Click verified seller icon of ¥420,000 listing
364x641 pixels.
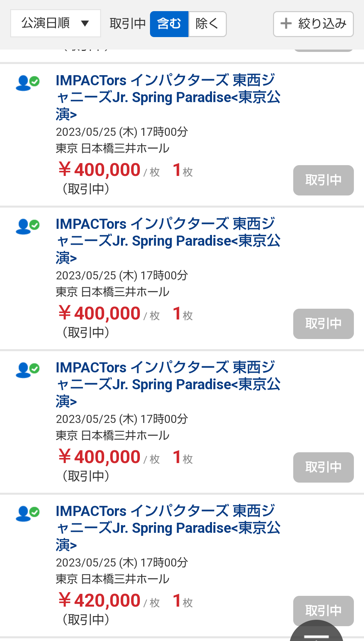point(27,514)
